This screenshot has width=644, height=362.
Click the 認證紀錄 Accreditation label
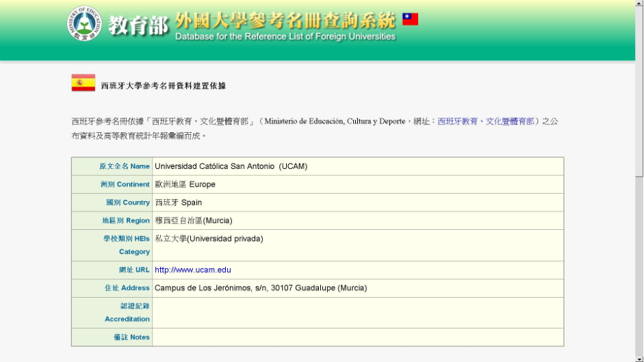coord(127,313)
